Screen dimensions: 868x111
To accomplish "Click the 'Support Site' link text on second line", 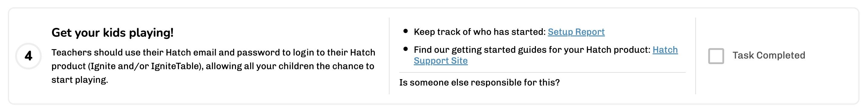I will click(440, 61).
